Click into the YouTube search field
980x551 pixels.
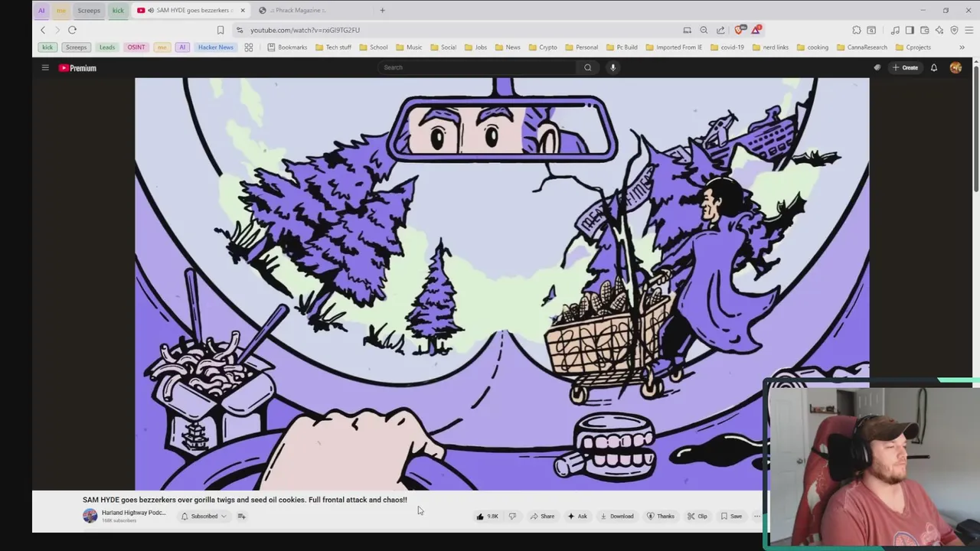coord(479,67)
